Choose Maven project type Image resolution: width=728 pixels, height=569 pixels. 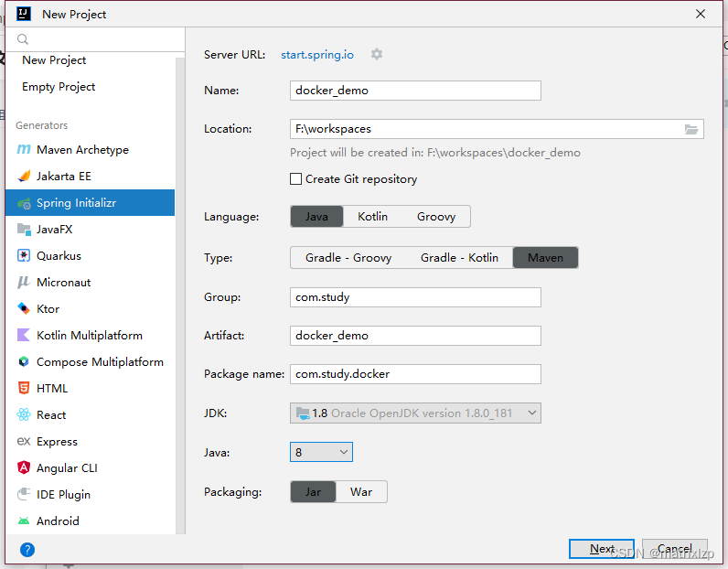tap(545, 258)
